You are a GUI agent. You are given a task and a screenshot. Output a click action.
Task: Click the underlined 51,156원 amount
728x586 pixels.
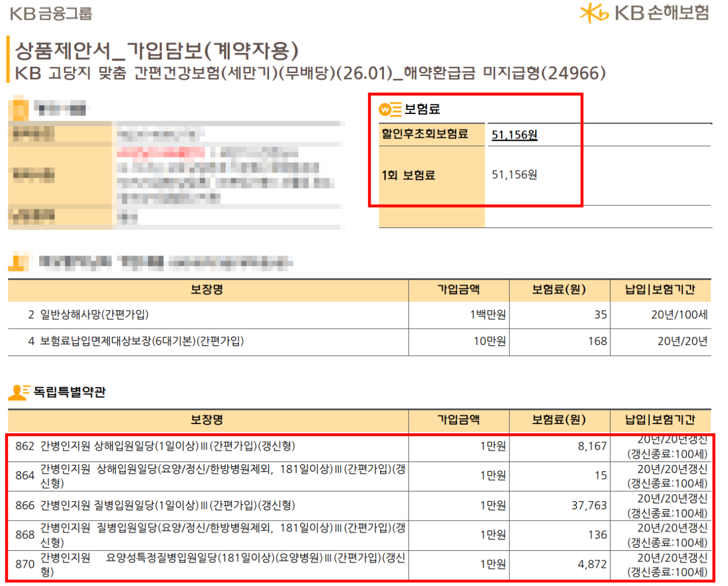(515, 135)
